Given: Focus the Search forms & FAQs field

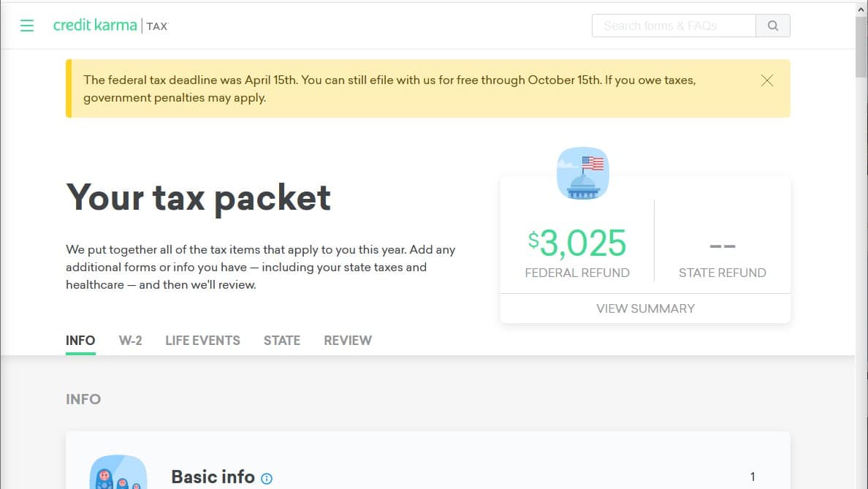Looking at the screenshot, I should click(674, 26).
